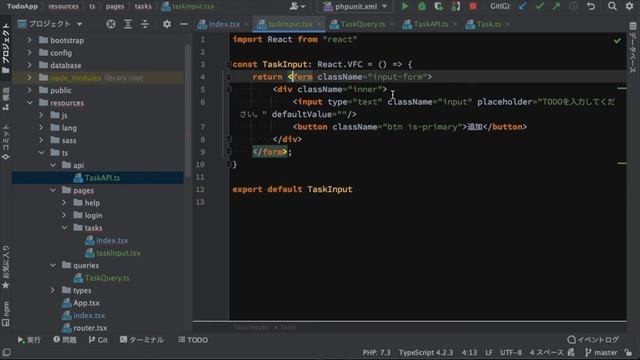Run with coverage icon
Viewport: 640px width, 360px height.
(x=438, y=6)
